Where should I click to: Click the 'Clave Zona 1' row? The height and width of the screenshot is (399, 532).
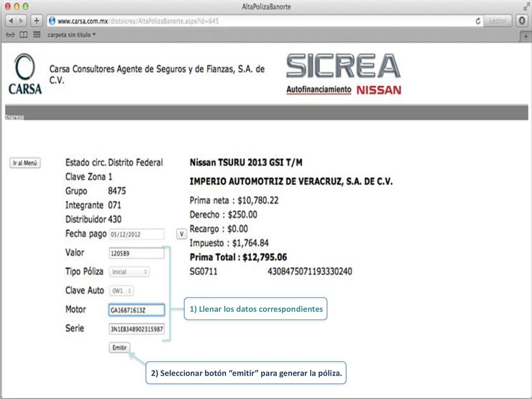(x=88, y=177)
